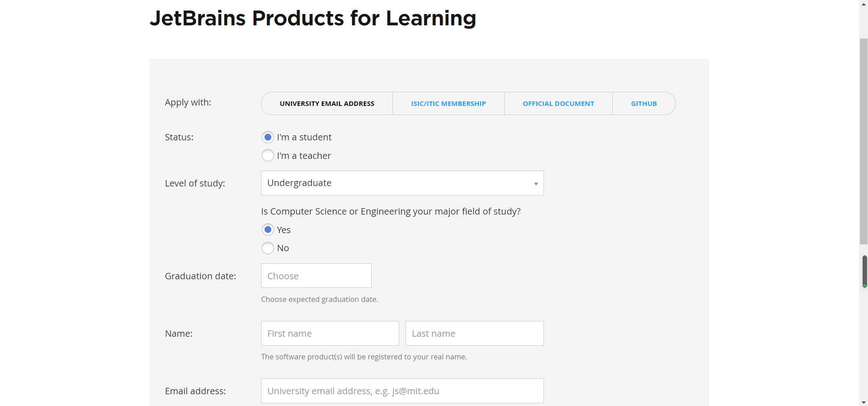Screen dimensions: 868x406
Task: Click the dark scroll position marker
Action: (x=864, y=271)
